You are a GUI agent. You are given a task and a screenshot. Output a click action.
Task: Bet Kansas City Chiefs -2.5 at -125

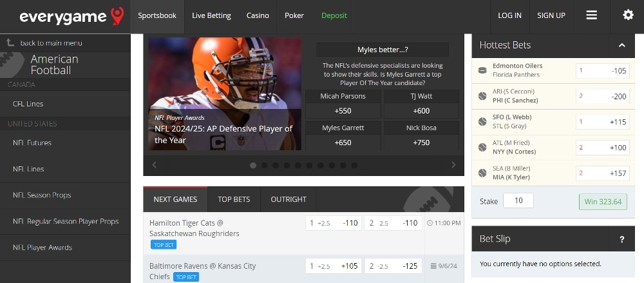(393, 266)
